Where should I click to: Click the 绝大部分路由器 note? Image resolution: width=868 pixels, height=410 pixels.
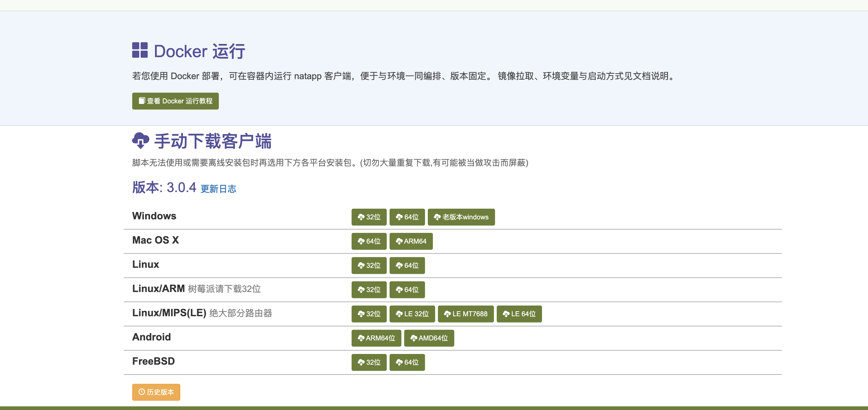point(240,313)
